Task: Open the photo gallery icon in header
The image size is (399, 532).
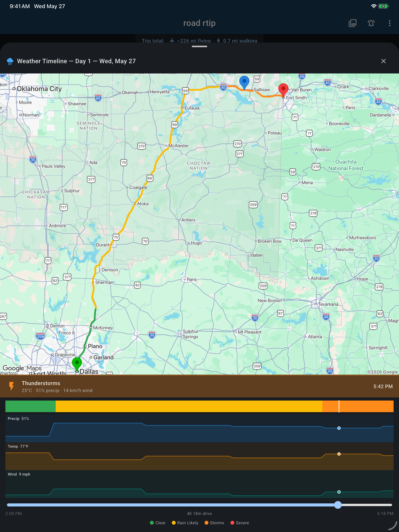Action: point(352,23)
